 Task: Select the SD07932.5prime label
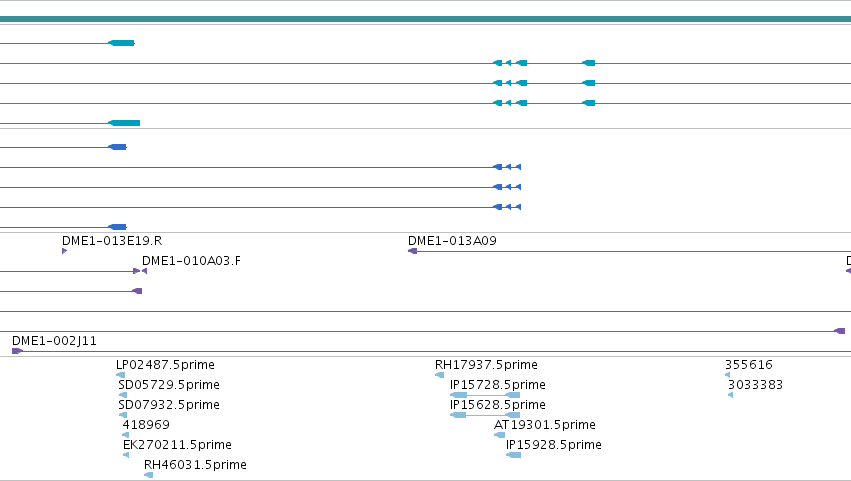click(169, 404)
